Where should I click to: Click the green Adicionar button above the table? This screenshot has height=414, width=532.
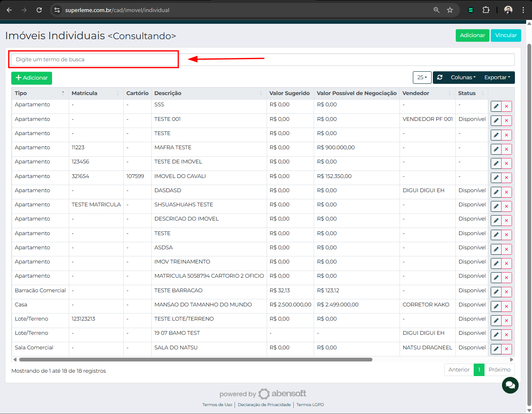coord(32,78)
